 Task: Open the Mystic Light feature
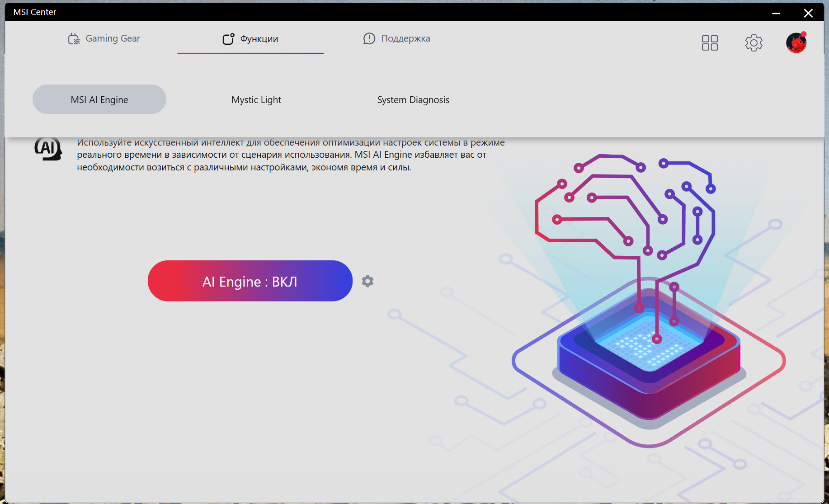point(256,100)
